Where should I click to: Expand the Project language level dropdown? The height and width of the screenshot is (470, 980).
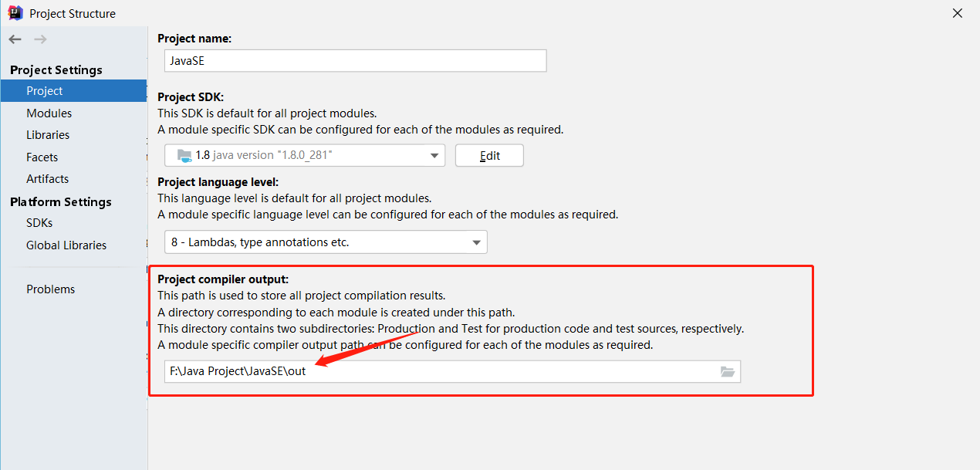coord(476,242)
